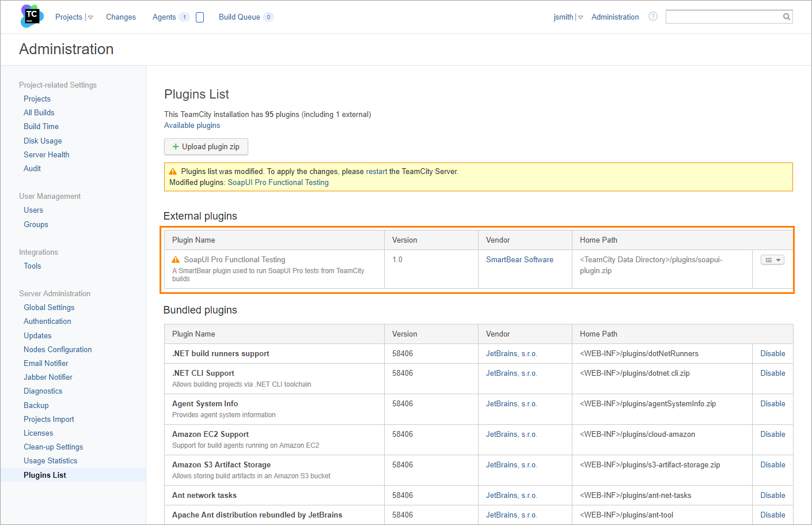Open the Agents page
The image size is (812, 525).
coord(164,17)
